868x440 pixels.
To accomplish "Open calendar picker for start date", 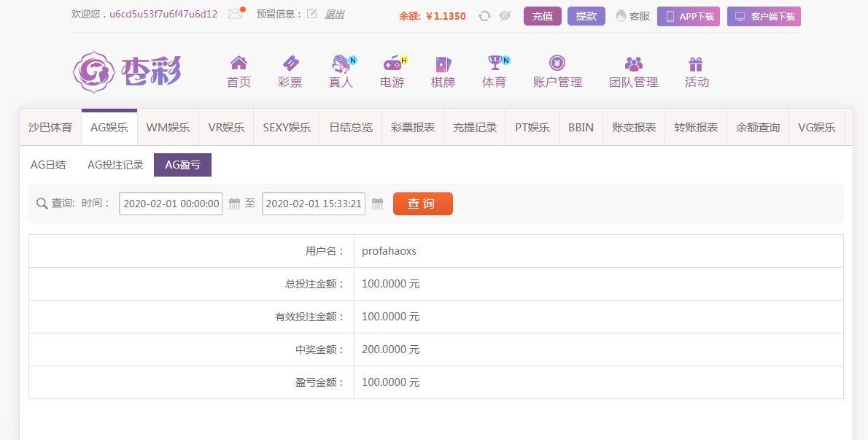I will tap(234, 204).
